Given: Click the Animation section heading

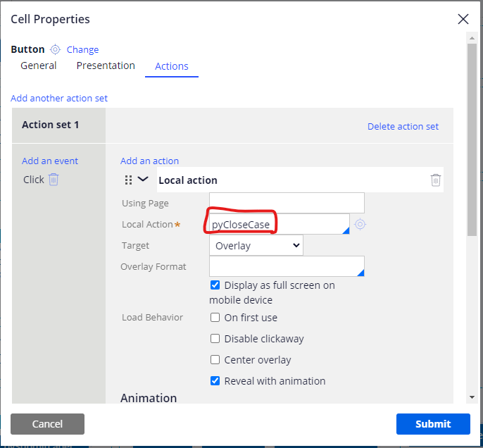Looking at the screenshot, I should 149,398.
